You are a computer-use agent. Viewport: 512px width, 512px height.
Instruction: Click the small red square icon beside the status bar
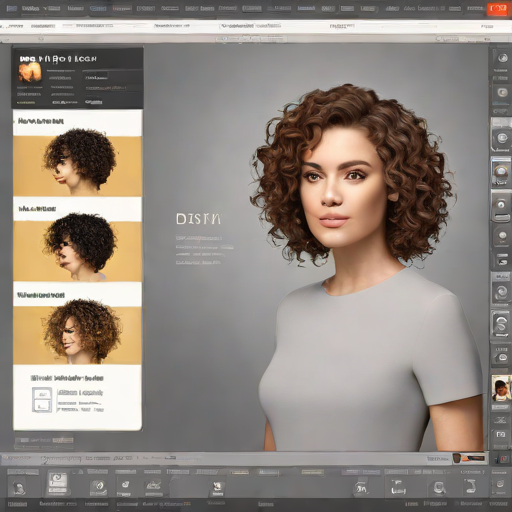pos(501,459)
